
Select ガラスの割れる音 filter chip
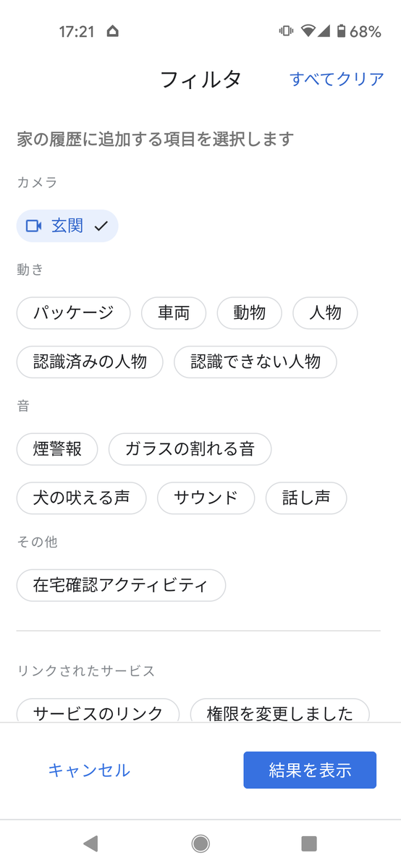(x=190, y=448)
